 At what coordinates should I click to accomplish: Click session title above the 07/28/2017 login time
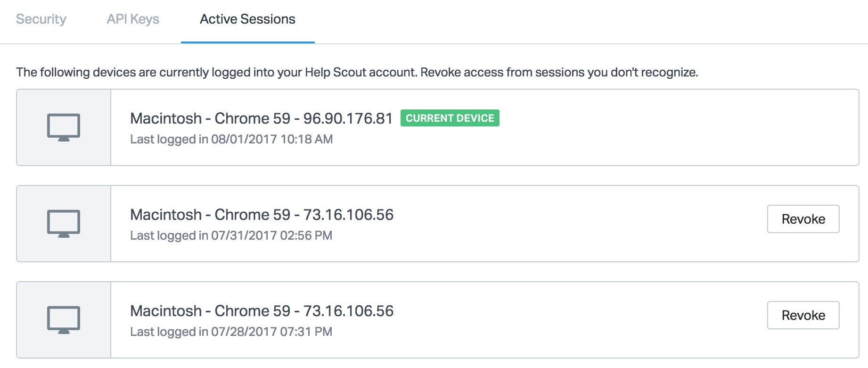pos(262,311)
